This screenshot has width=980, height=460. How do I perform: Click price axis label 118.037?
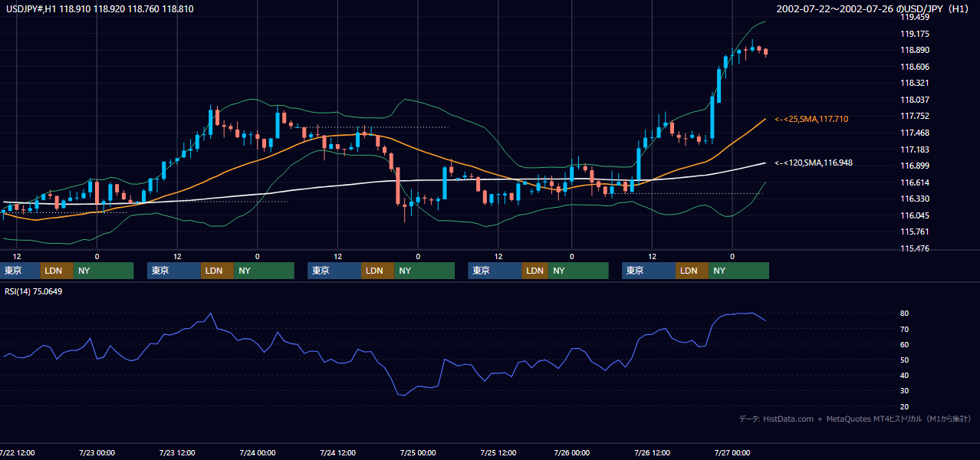point(915,100)
